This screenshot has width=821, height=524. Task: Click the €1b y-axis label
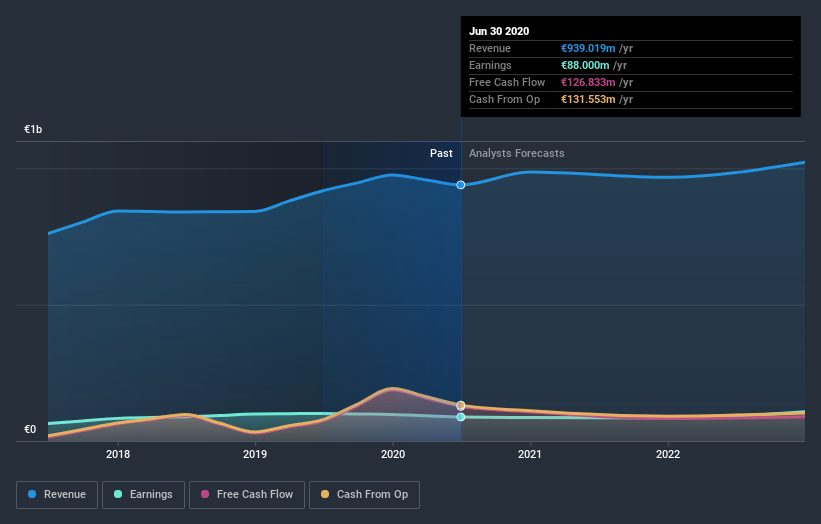33,129
